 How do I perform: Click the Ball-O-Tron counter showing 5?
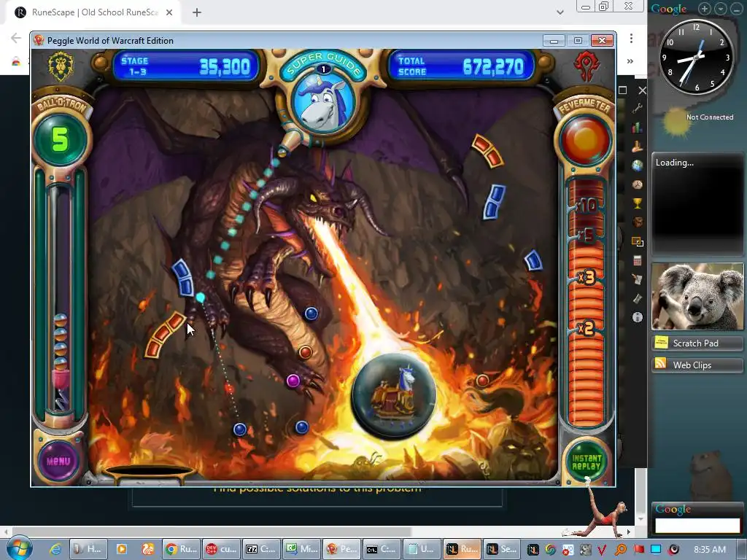pos(60,139)
